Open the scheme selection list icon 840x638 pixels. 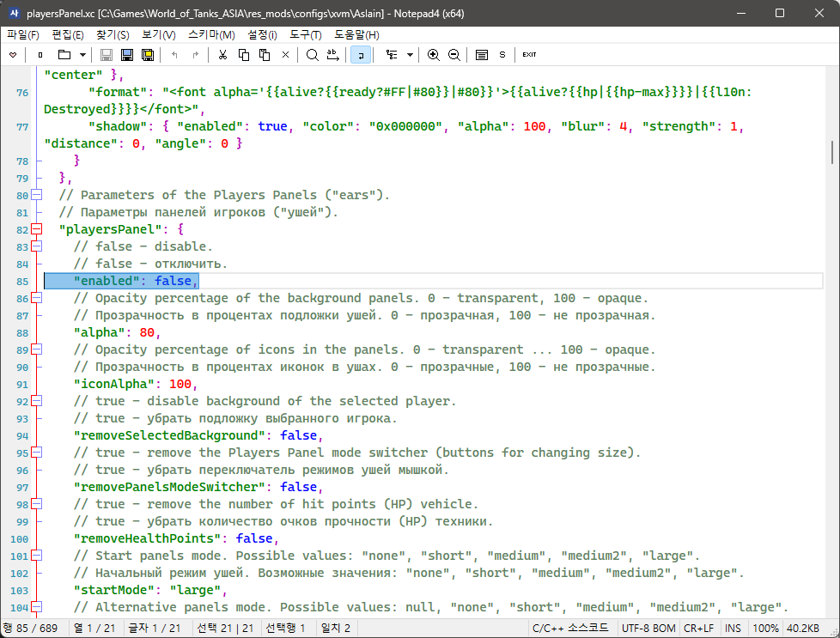(482, 55)
